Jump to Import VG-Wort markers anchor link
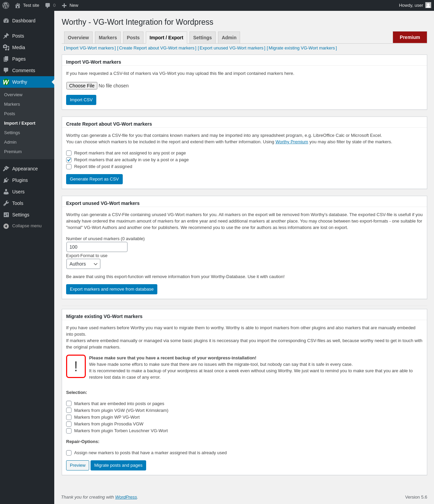 coord(90,48)
